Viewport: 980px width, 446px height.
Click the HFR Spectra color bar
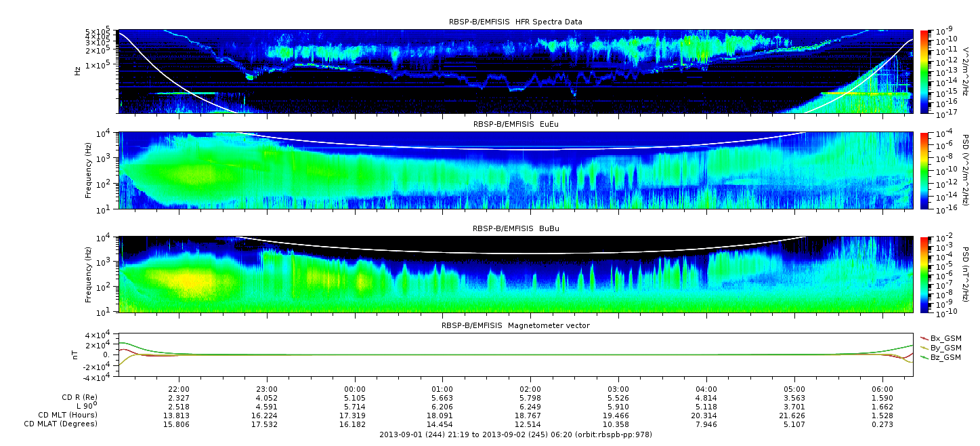(x=924, y=71)
